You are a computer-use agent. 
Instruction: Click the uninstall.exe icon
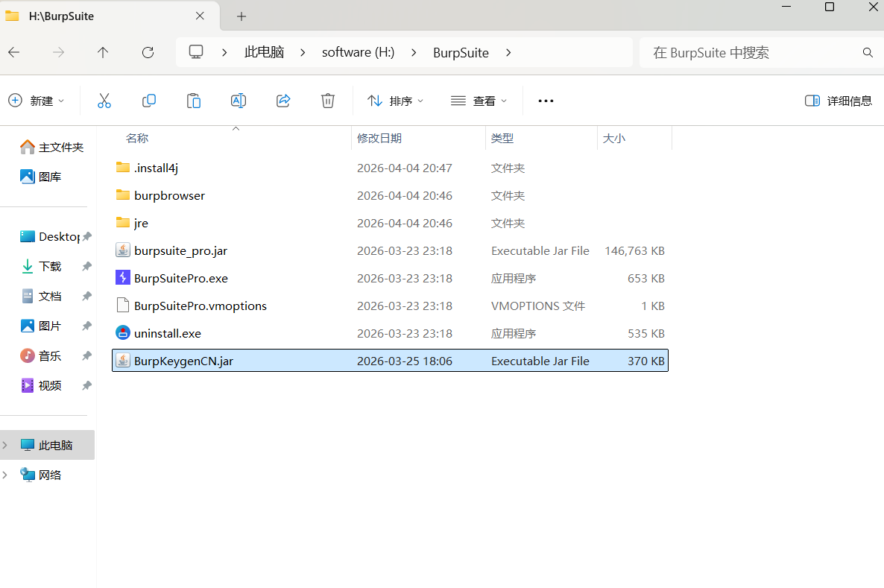pyautogui.click(x=123, y=333)
